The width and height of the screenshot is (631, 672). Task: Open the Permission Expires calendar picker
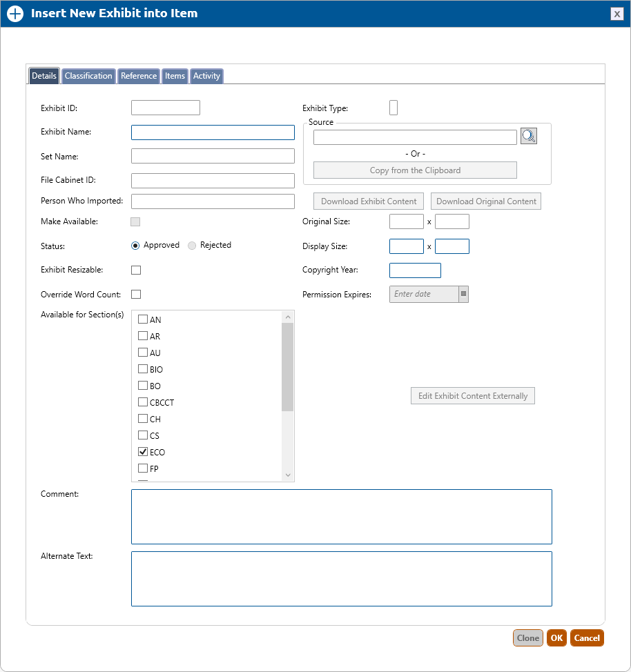(464, 294)
